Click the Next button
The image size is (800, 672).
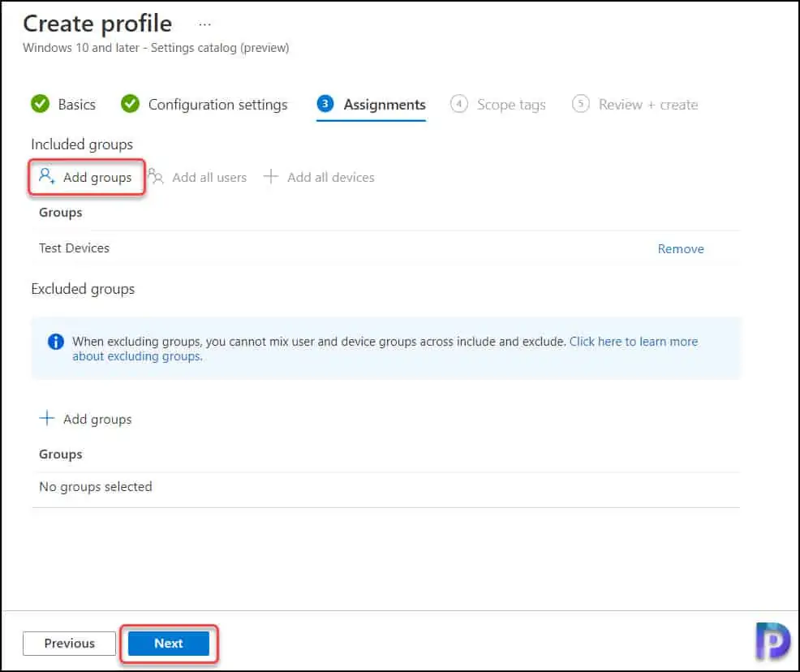pos(169,643)
